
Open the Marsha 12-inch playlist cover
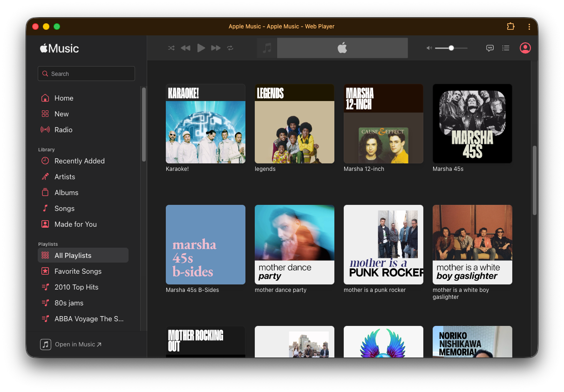[x=383, y=123]
